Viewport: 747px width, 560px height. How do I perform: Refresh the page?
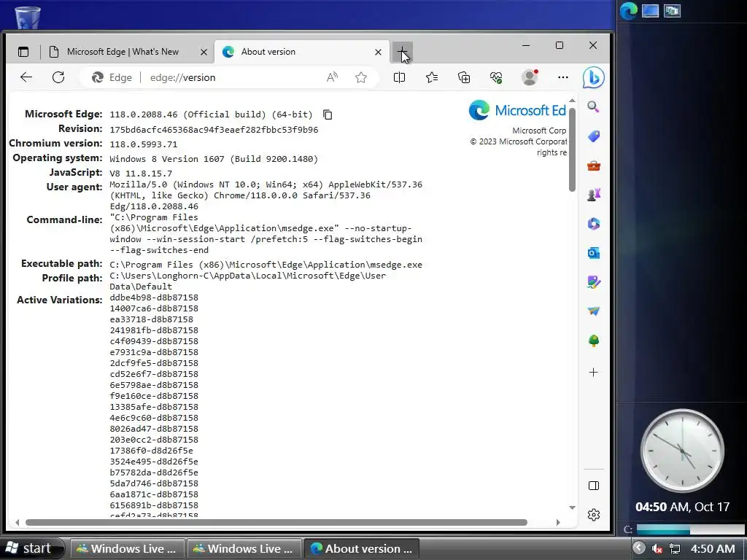click(58, 77)
